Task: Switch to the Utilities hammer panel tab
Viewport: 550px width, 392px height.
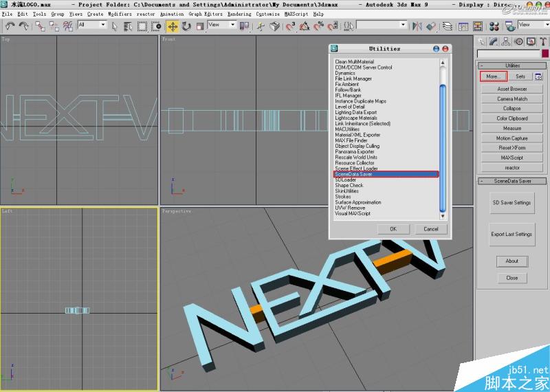Action: tap(543, 42)
